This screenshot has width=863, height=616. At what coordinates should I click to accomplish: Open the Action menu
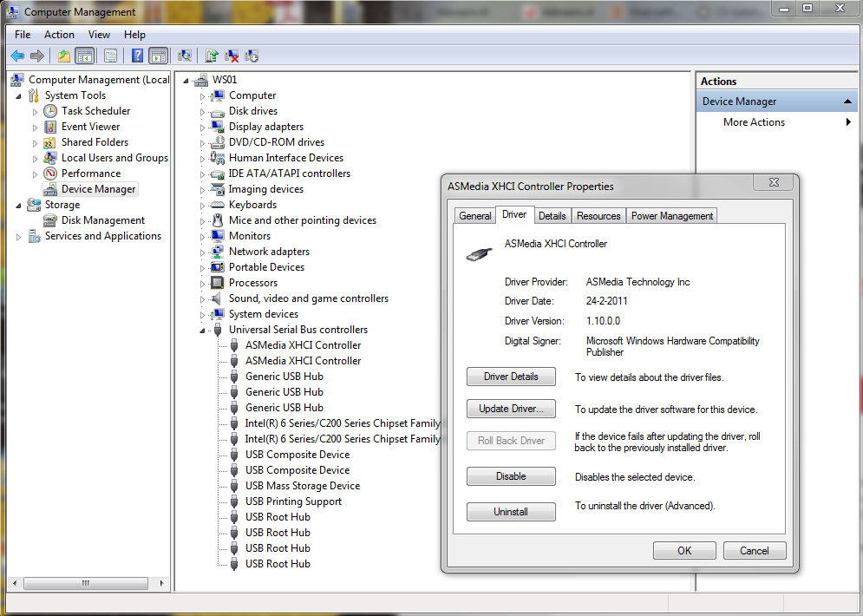(x=60, y=35)
